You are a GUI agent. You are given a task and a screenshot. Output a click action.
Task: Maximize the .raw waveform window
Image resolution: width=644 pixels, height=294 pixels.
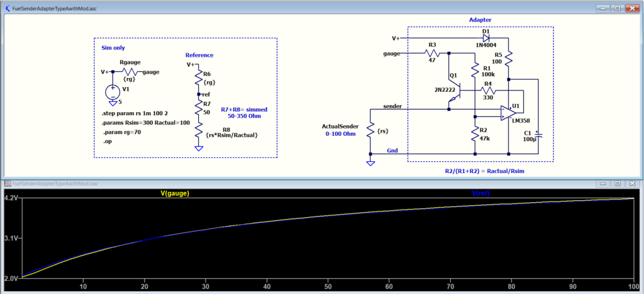(x=618, y=184)
